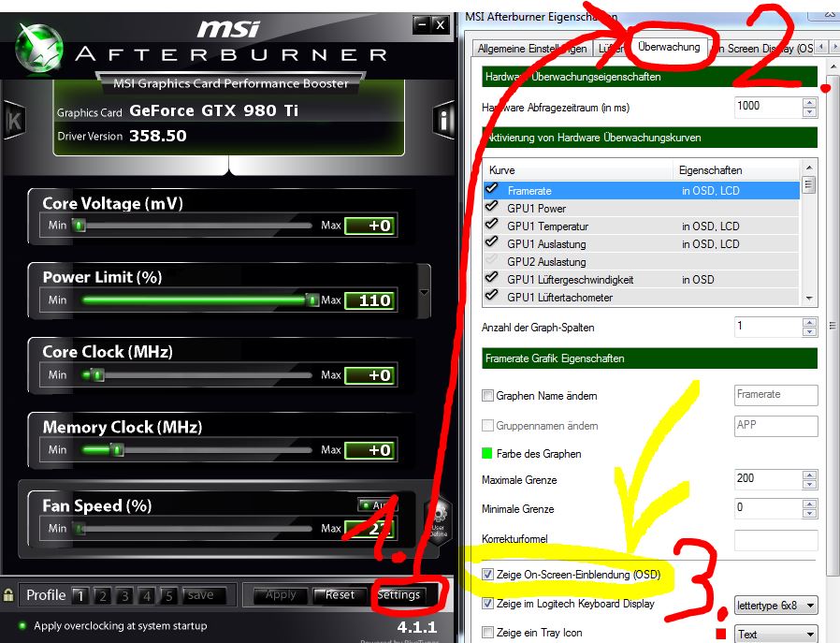Select profile slot 5
This screenshot has height=643, width=840.
(168, 596)
